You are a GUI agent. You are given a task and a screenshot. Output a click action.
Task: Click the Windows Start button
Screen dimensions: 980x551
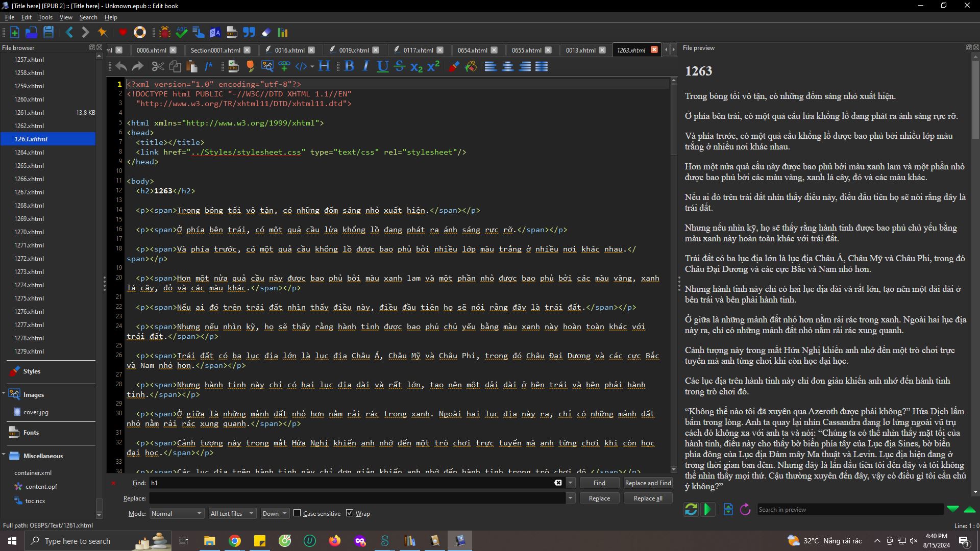(12, 541)
